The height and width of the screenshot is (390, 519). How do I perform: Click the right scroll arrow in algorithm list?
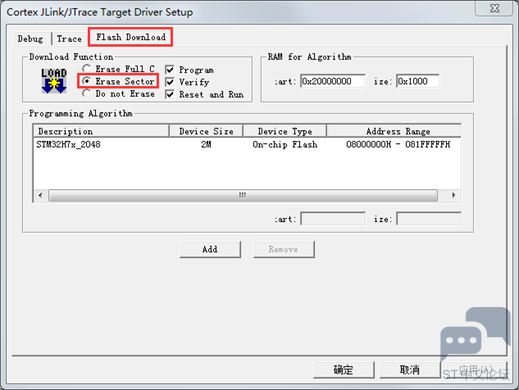coord(453,195)
